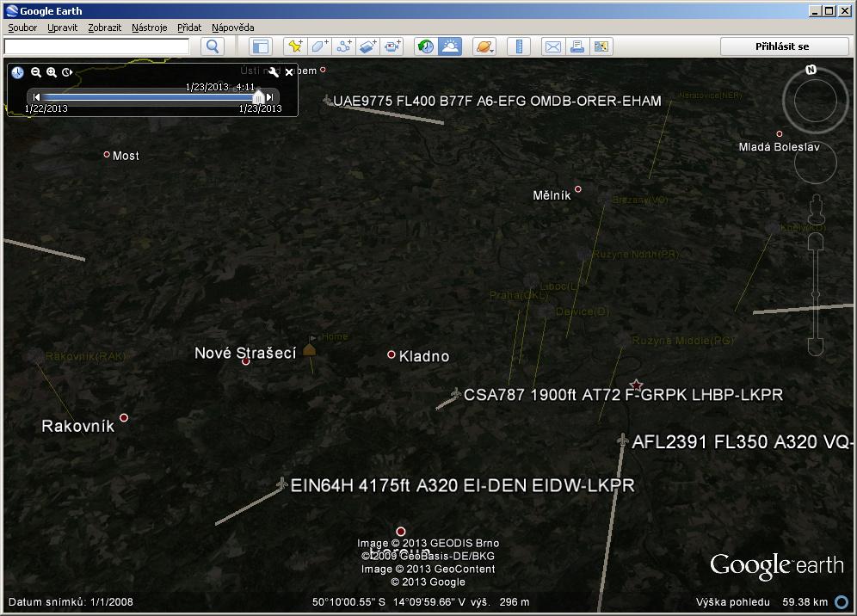Screen dimensions: 857x616
Task: Click the red star airport marker
Action: pos(636,385)
